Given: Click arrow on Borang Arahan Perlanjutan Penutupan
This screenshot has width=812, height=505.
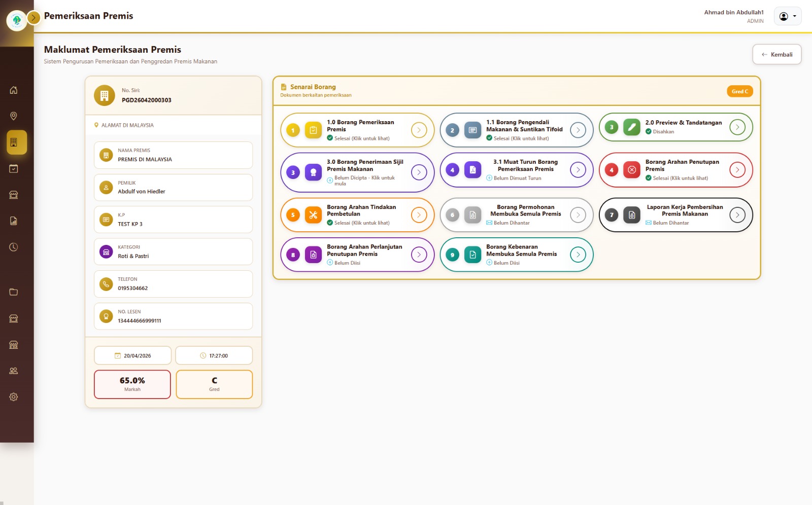Looking at the screenshot, I should (x=419, y=255).
